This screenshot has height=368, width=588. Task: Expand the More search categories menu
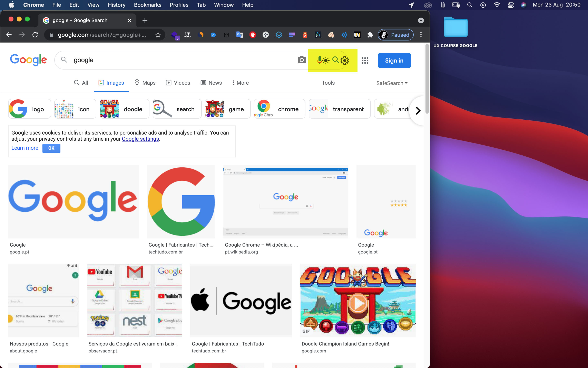coord(241,83)
